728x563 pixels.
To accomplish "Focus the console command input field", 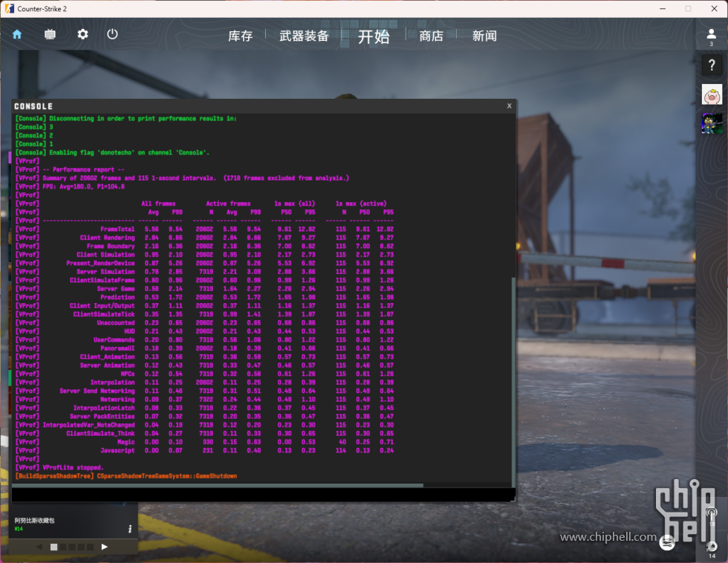I will (261, 495).
